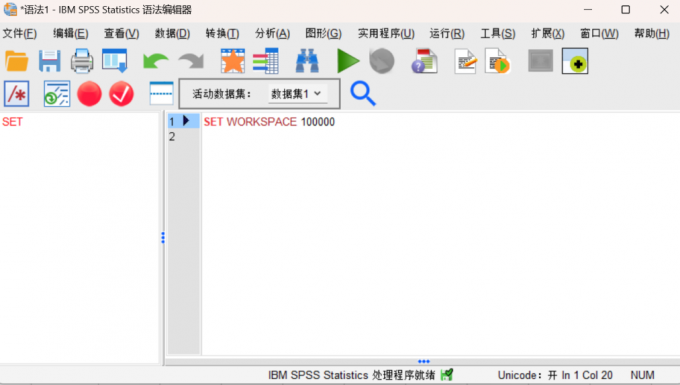The image size is (680, 385).
Task: Click IBM SPSS Statistics 处理程序就绪 status text
Action: pos(351,375)
